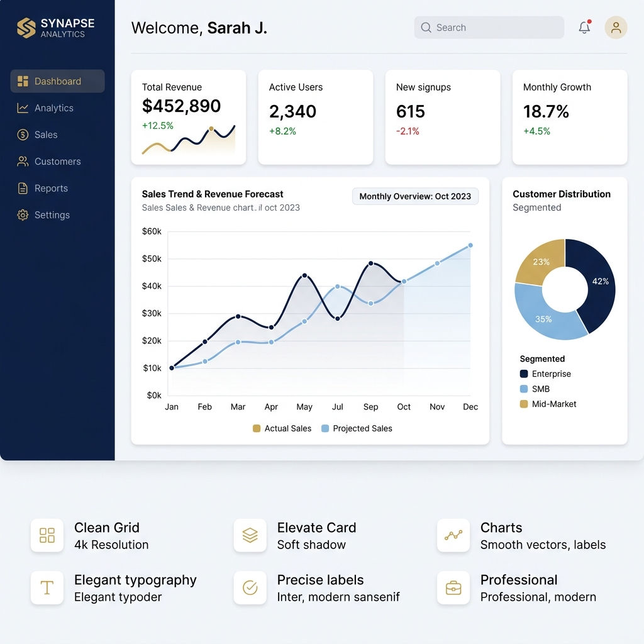
Task: Go to the Analytics section
Action: 54,108
